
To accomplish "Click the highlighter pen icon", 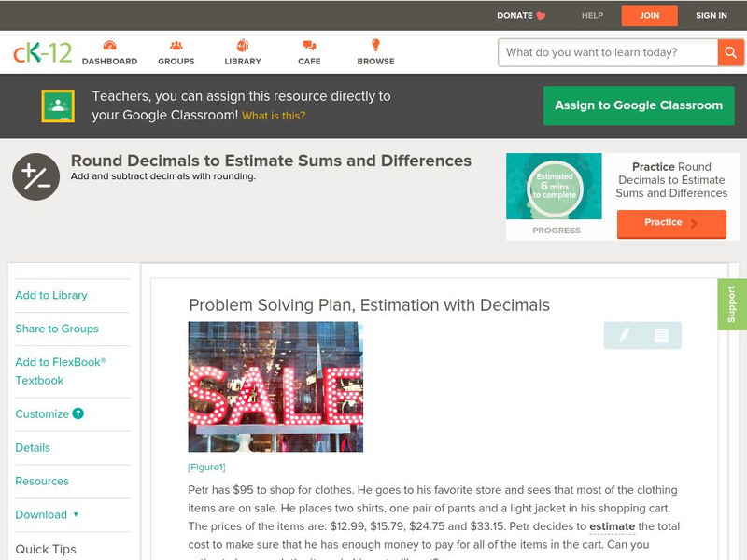I will pyautogui.click(x=624, y=334).
